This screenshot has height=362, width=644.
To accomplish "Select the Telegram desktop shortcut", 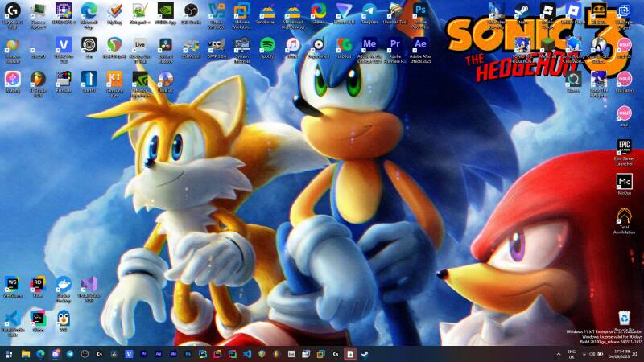I will pyautogui.click(x=369, y=11).
